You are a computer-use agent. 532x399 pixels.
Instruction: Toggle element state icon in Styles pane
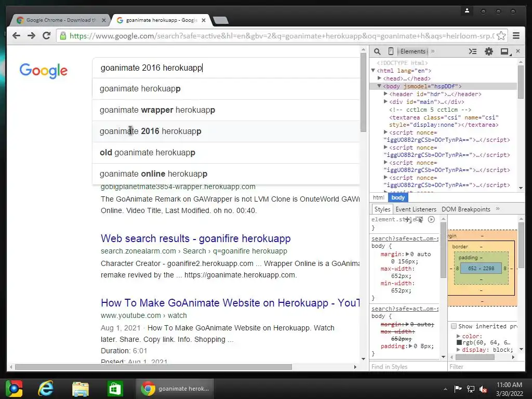(x=419, y=219)
